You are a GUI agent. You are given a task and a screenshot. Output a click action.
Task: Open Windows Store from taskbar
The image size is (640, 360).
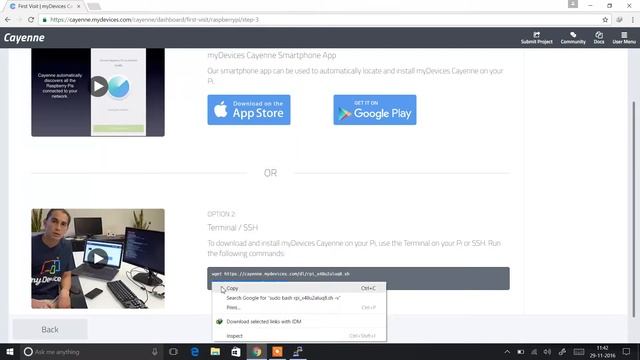pyautogui.click(x=236, y=351)
